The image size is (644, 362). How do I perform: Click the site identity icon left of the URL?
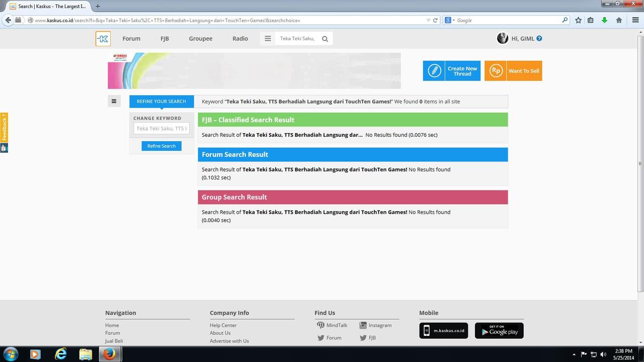pyautogui.click(x=30, y=20)
